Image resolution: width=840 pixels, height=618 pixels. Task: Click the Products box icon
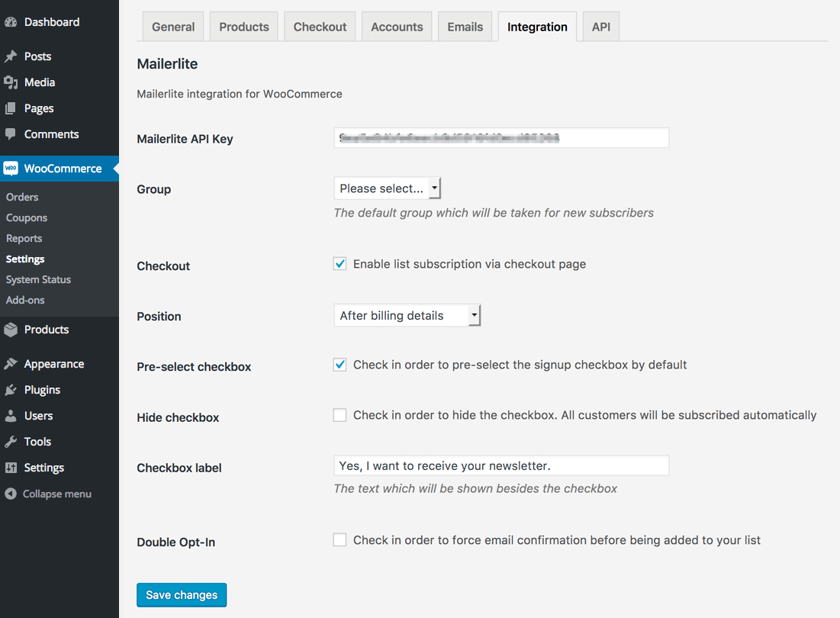[11, 330]
